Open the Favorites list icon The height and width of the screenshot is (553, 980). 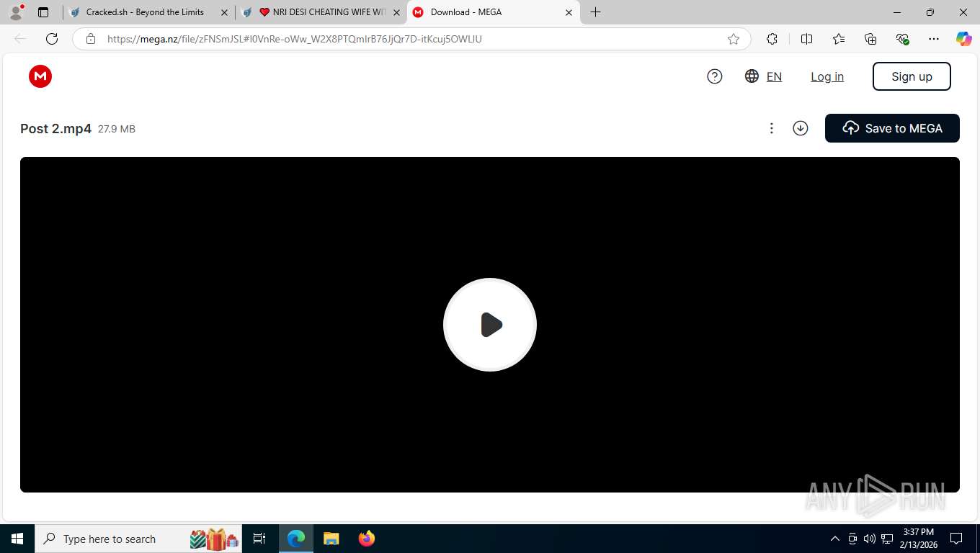tap(839, 39)
